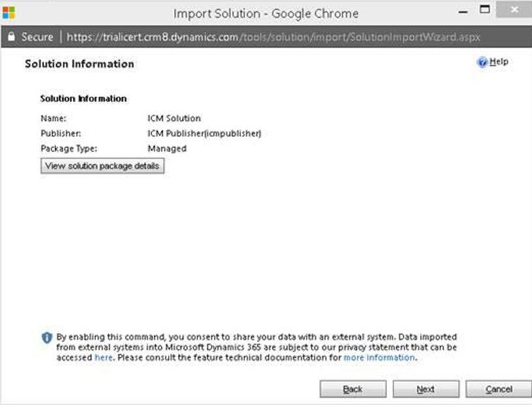Click the Chrome window app icon in title bar
Screen dimensions: 532x405
[8, 13]
